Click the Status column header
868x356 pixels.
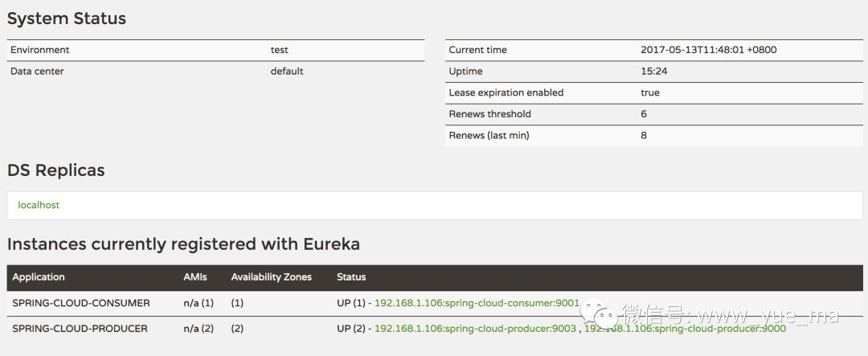pos(351,276)
